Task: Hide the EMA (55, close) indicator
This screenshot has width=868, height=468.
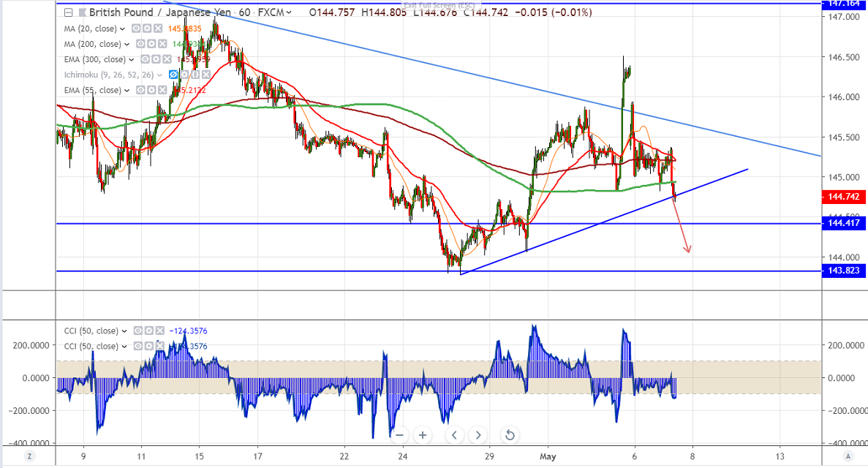Action: click(140, 90)
